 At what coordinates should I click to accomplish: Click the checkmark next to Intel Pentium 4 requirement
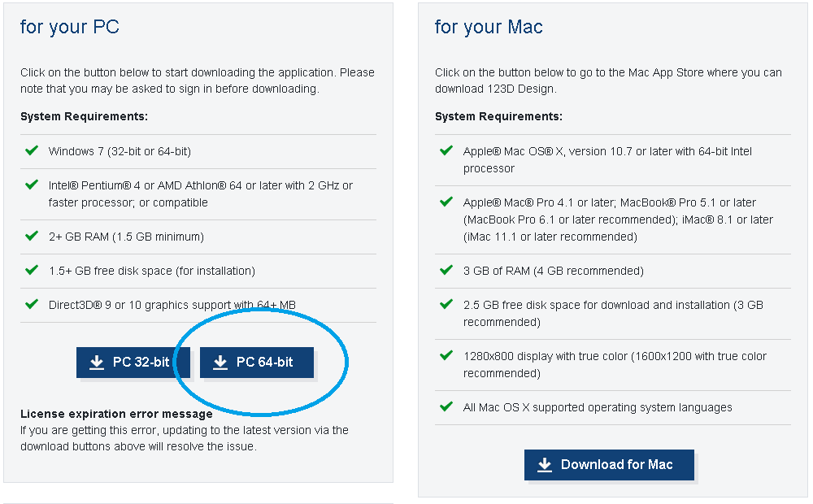tap(32, 185)
